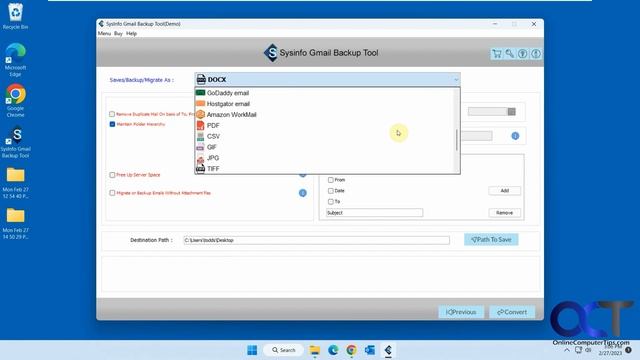Choose GIF as the save format
The image size is (640, 360).
[x=324, y=147]
